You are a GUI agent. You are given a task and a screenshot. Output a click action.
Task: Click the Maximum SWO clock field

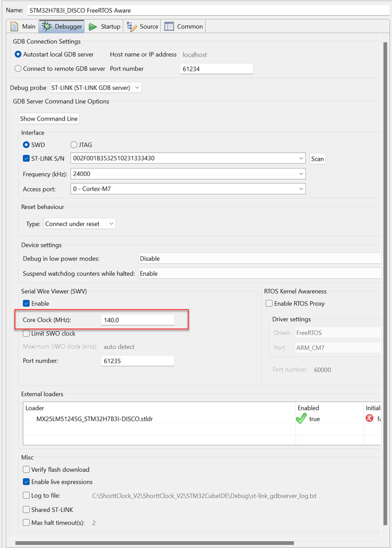tap(138, 347)
